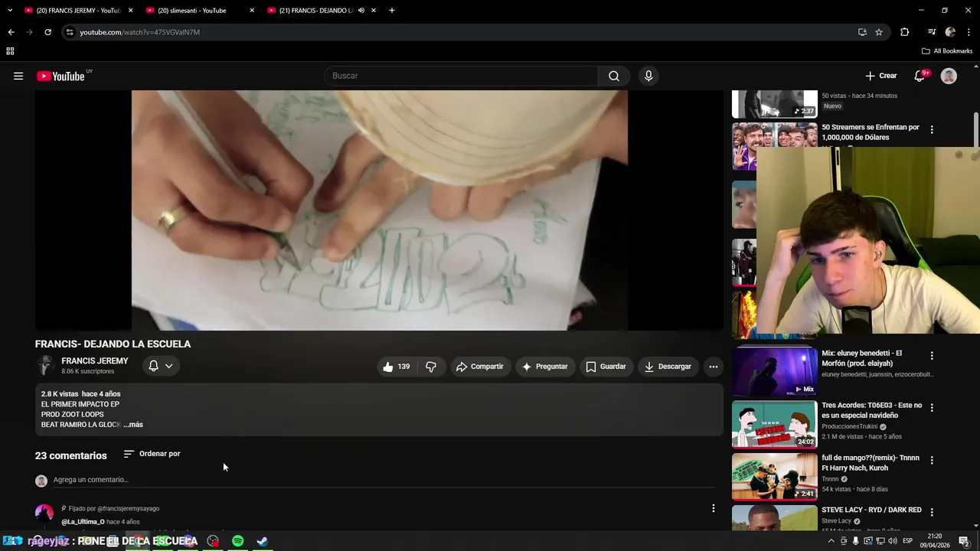Viewport: 980px width, 551px height.
Task: Close the slimesanti tab
Action: (252, 11)
